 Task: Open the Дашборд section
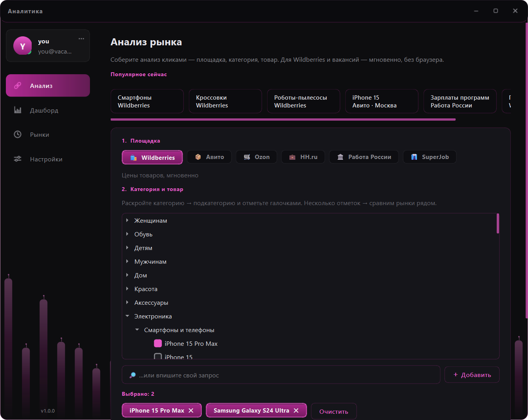pos(48,110)
